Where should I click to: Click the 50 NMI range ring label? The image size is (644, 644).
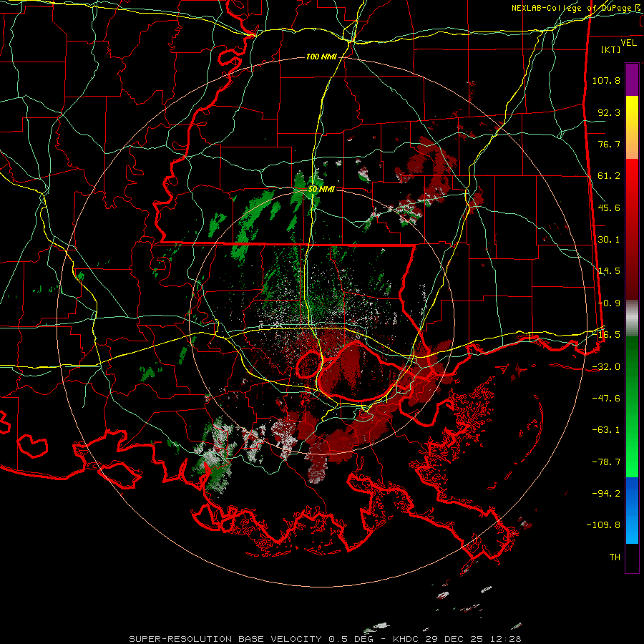[321, 190]
